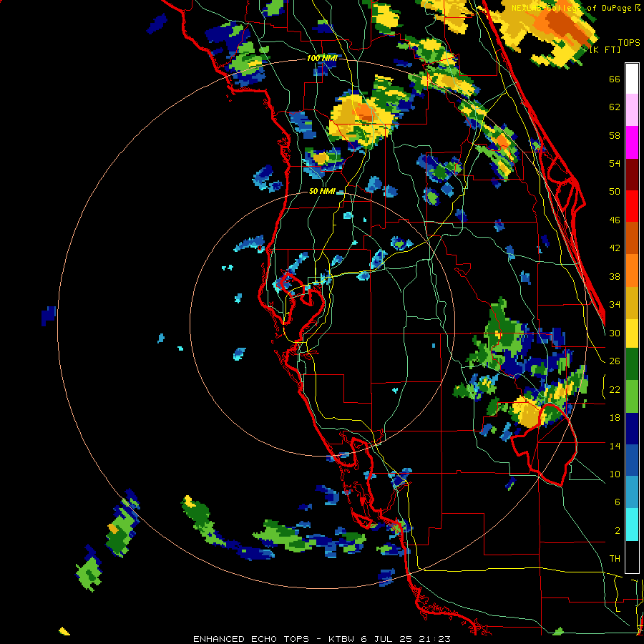644x644 pixels.
Task: Select the "10" legend value
Action: pyautogui.click(x=615, y=474)
